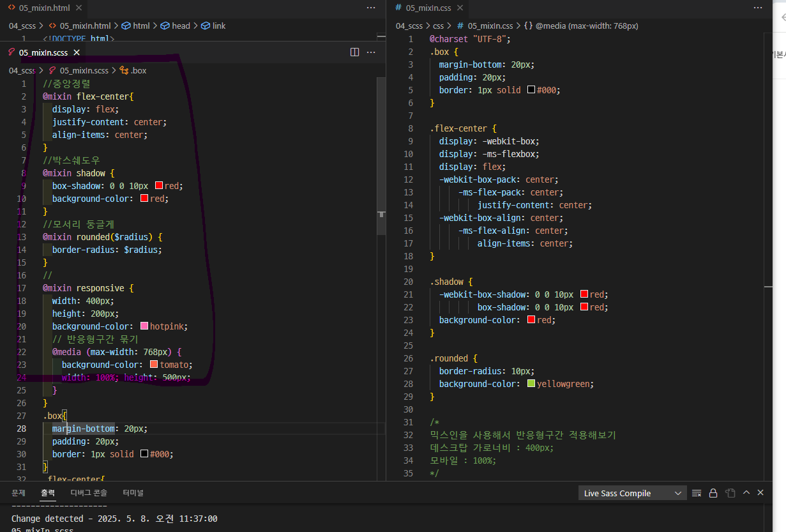Click the @mixin responsive line

tap(89, 288)
